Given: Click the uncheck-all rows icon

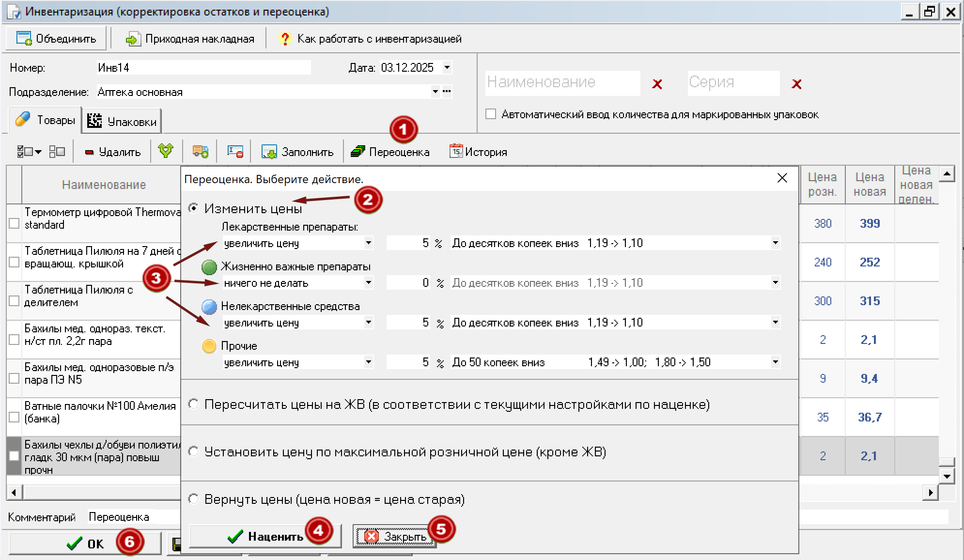Looking at the screenshot, I should 57,152.
